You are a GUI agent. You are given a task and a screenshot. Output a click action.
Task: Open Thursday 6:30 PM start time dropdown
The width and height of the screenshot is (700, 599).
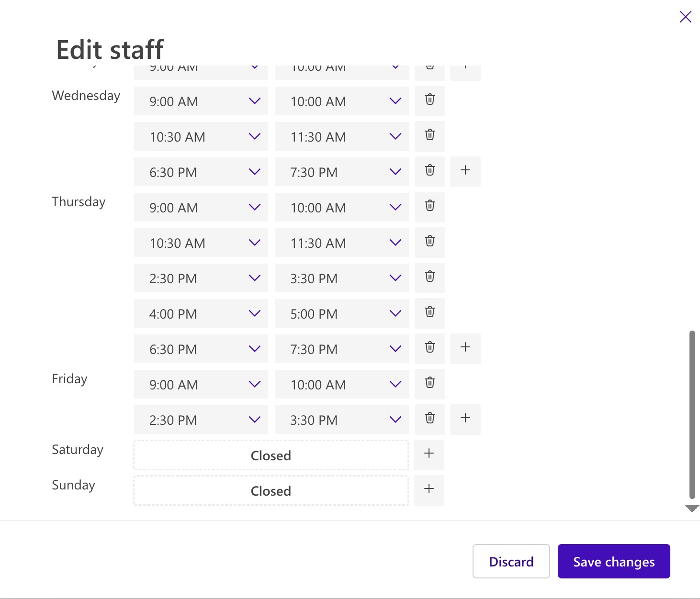pyautogui.click(x=201, y=349)
